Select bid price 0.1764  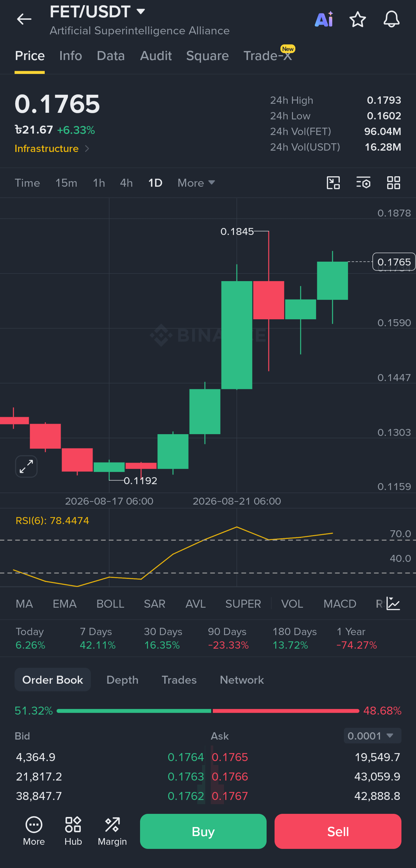coord(186,757)
